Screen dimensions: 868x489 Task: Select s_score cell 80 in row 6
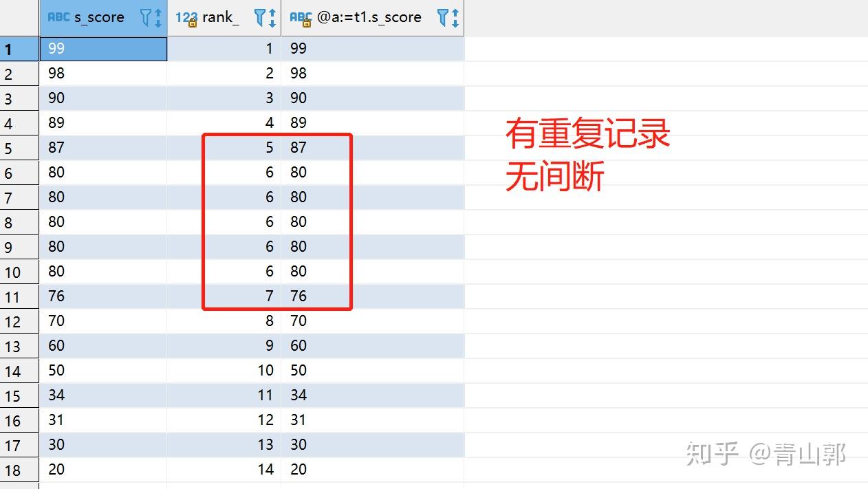pos(103,173)
